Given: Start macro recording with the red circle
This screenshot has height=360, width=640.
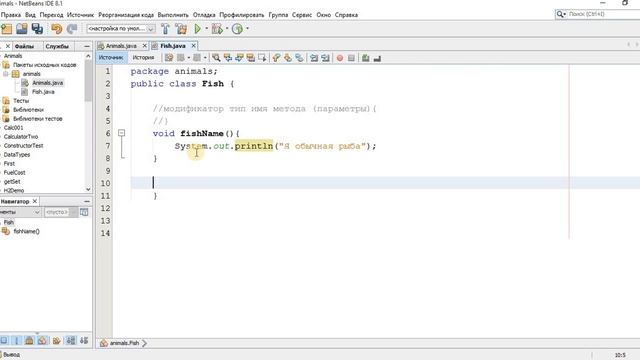Looking at the screenshot, I should tap(340, 58).
